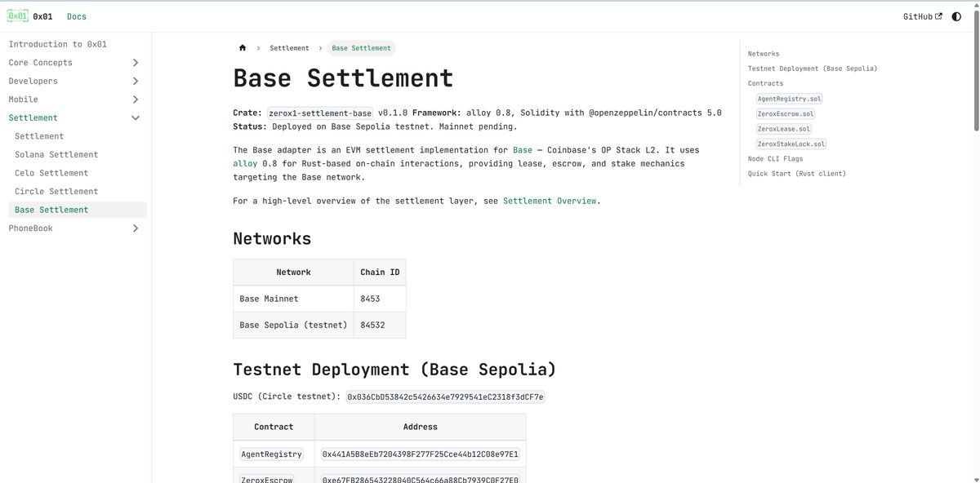Expand Developers section chevron
Image resolution: width=980 pixels, height=483 pixels.
(x=136, y=81)
